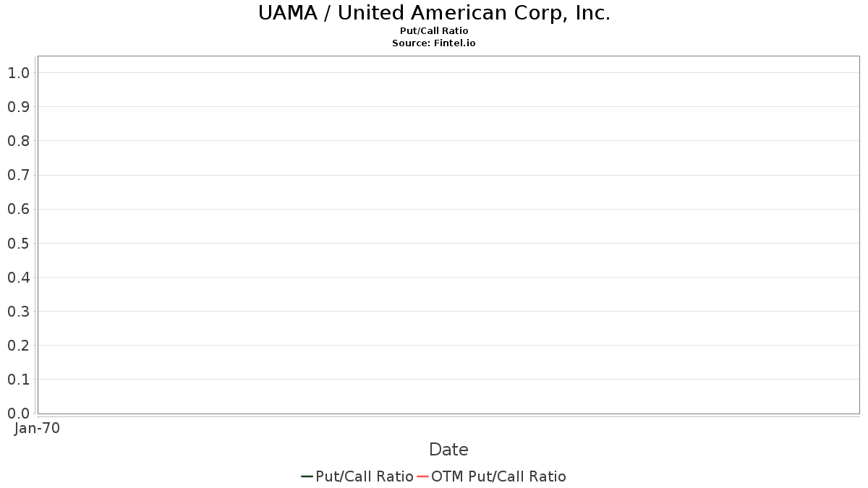
Task: Select the 0.4 y-axis tick label
Action: tap(18, 278)
